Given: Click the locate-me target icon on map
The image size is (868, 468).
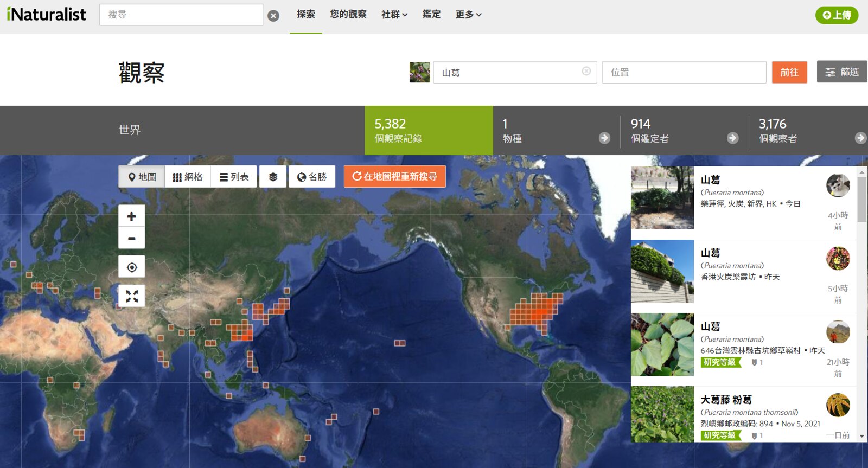Looking at the screenshot, I should [x=132, y=267].
